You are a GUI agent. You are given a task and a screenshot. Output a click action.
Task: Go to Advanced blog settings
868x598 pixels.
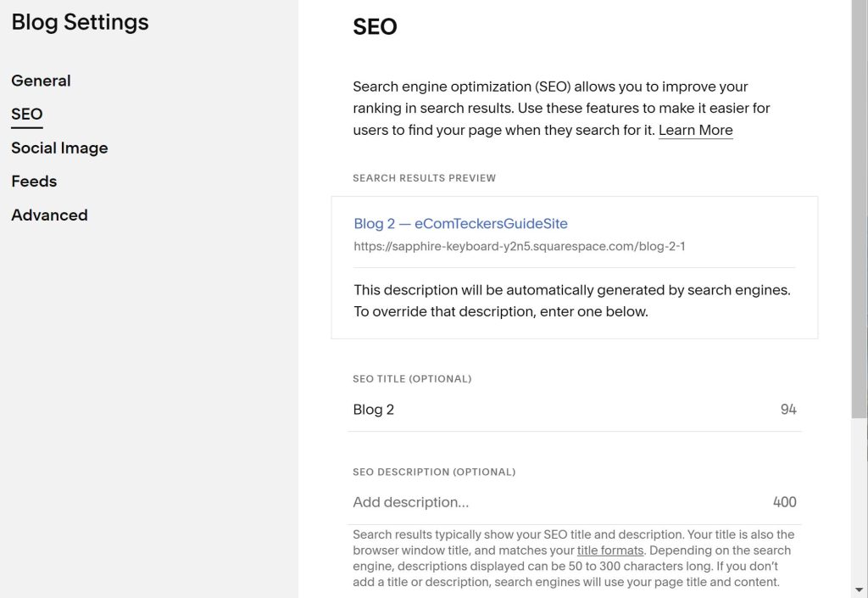49,215
